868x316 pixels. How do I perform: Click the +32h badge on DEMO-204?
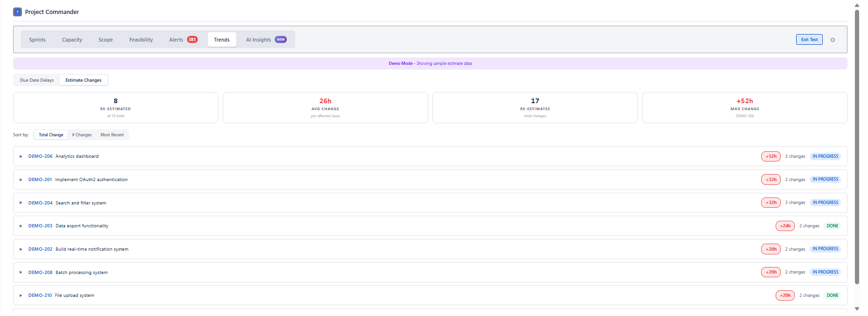click(771, 203)
